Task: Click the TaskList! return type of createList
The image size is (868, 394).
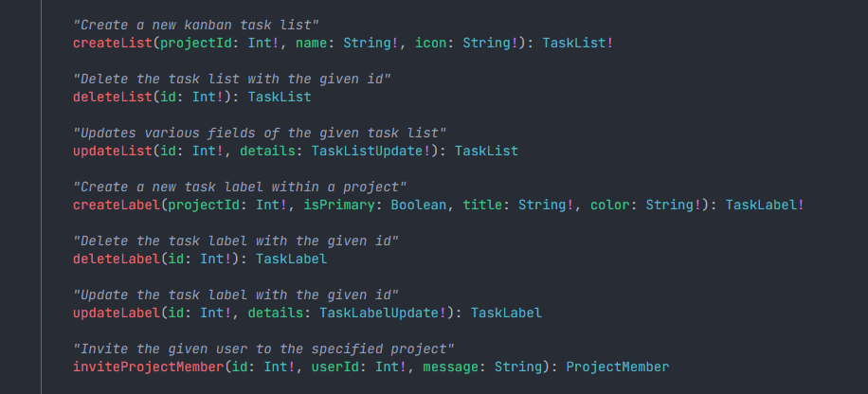Action: [577, 43]
